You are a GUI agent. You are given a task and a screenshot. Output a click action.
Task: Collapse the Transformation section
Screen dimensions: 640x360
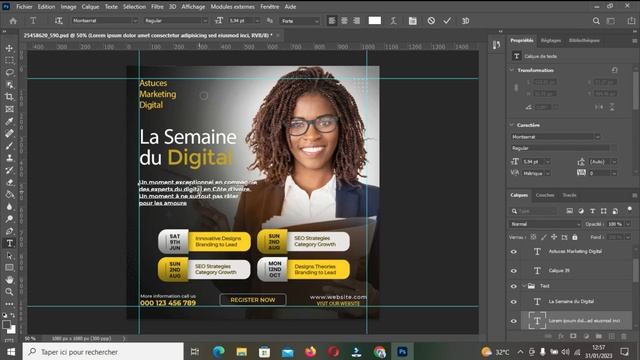coord(512,70)
